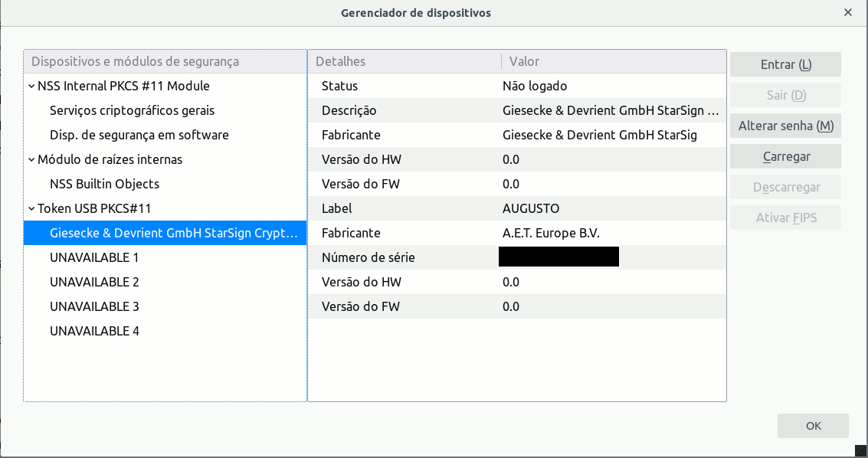Click the Descarregar button
The width and height of the screenshot is (868, 458).
[x=785, y=187]
